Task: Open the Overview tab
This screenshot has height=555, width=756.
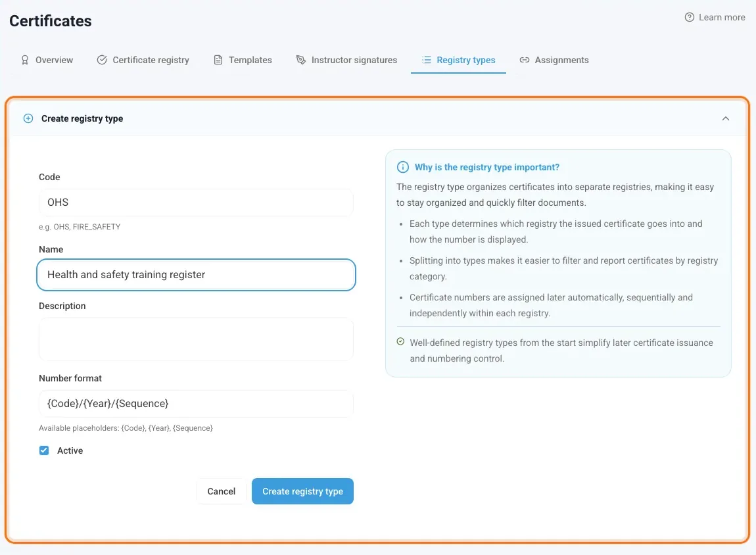Action: pos(47,60)
